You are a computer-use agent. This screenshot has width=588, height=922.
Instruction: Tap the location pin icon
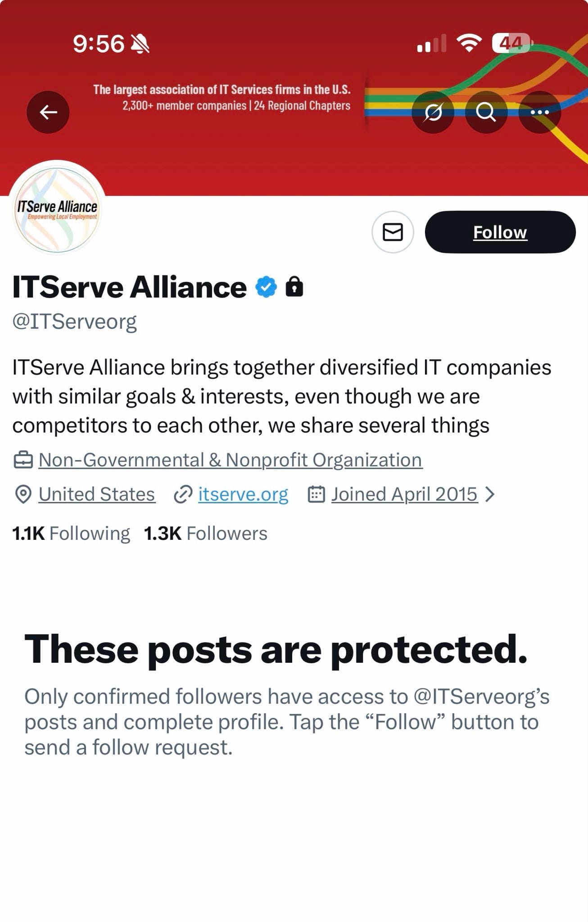click(23, 494)
